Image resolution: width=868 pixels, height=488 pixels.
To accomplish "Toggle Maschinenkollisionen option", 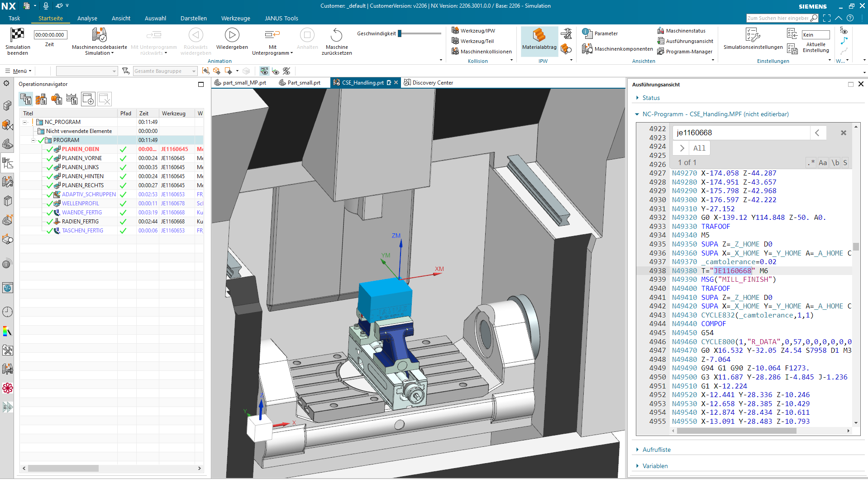I will coord(482,52).
